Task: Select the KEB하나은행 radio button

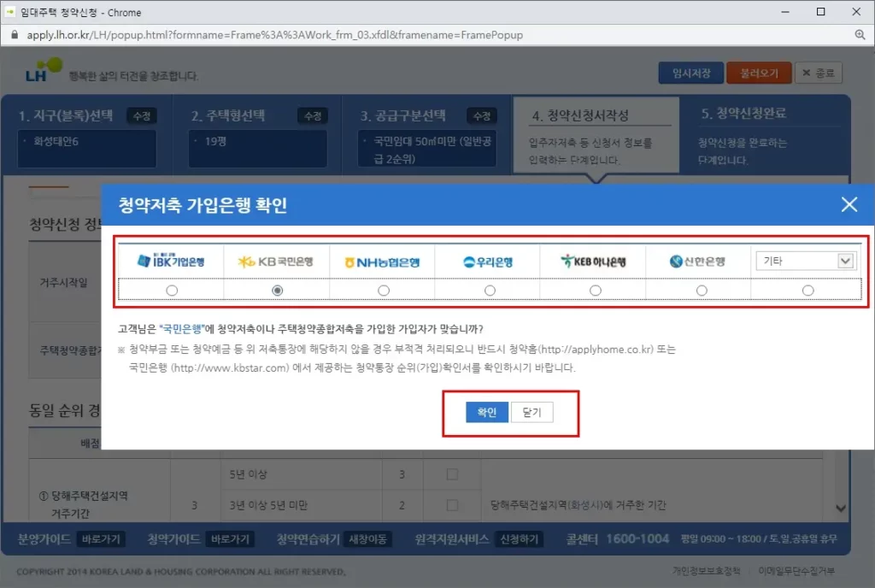Action: click(596, 291)
